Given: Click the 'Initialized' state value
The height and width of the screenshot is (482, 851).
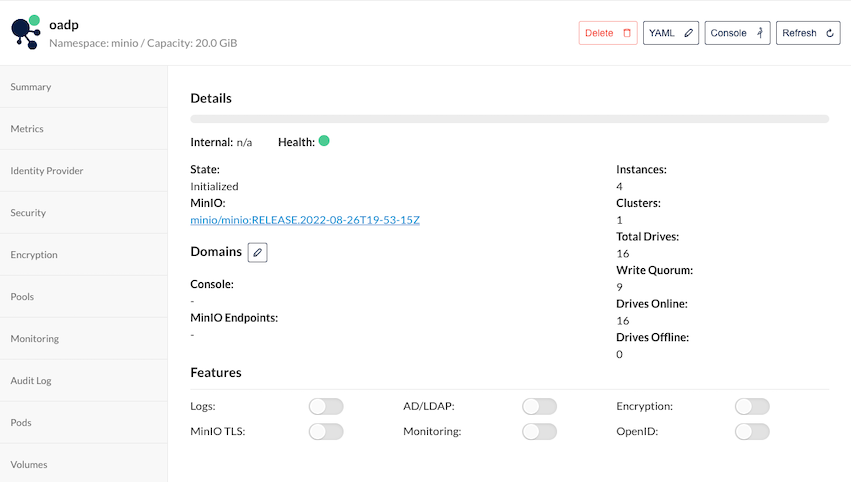Looking at the screenshot, I should point(214,186).
